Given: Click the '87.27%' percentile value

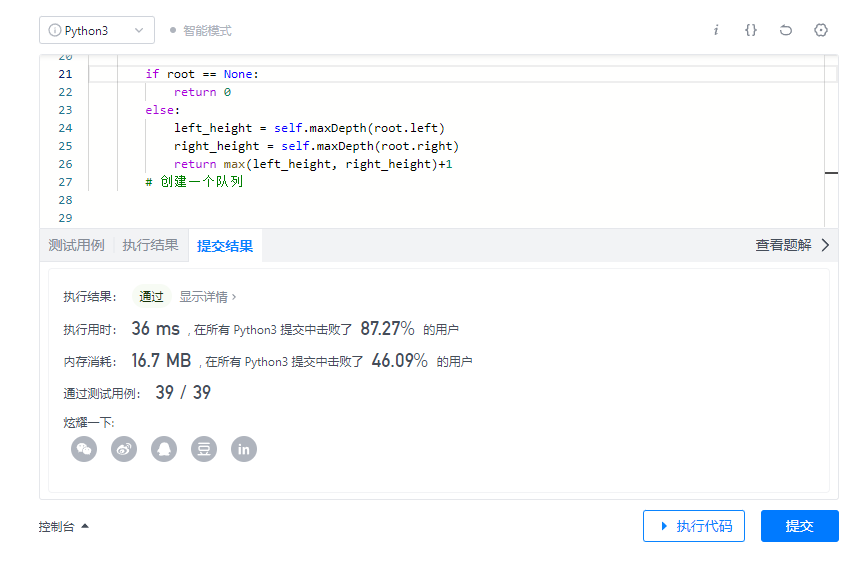Looking at the screenshot, I should click(387, 329).
